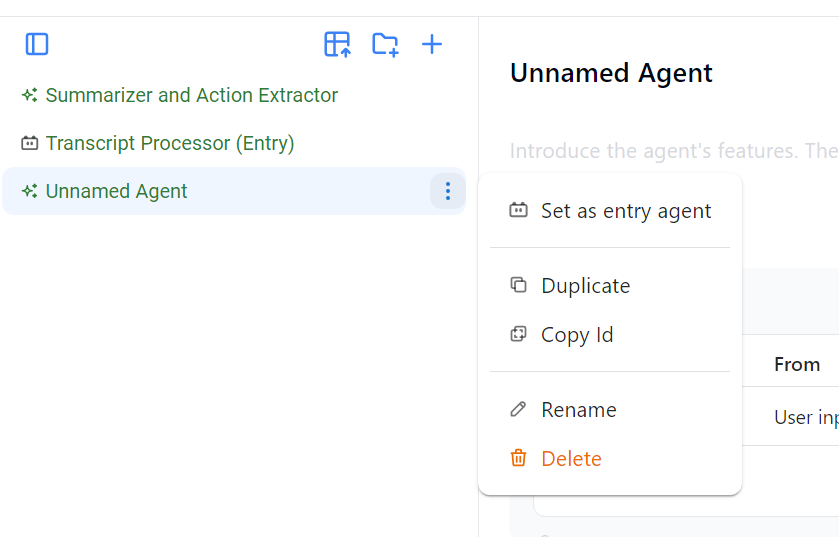Viewport: 839px width, 537px height.
Task: Select Delete to remove the agent
Action: pyautogui.click(x=571, y=458)
